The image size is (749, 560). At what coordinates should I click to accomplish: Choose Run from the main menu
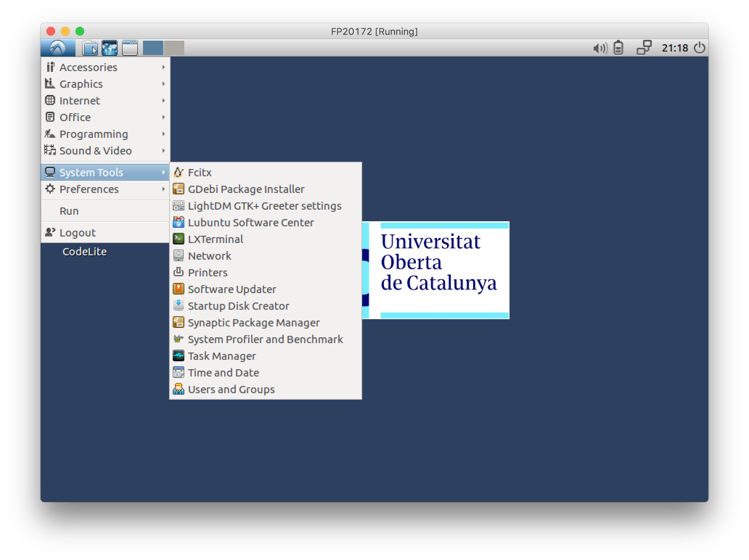tap(69, 211)
